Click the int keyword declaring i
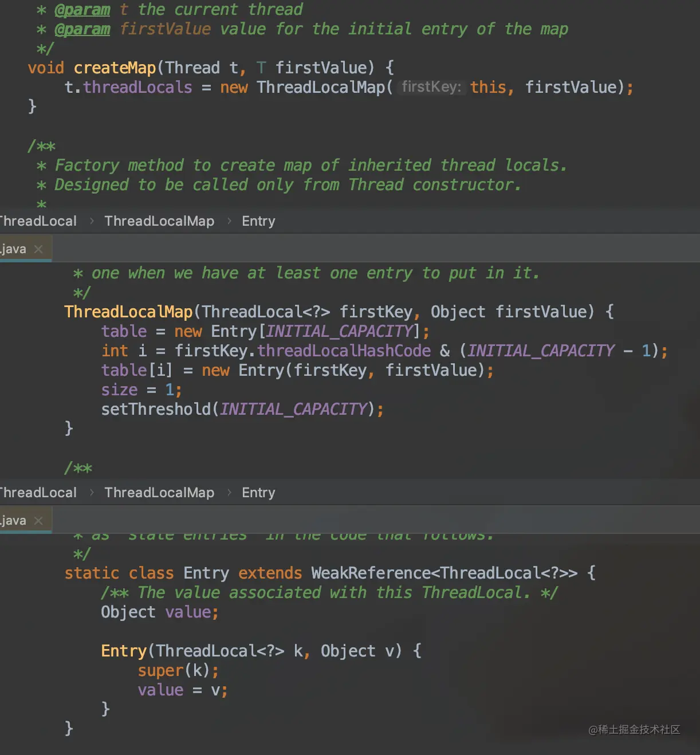Image resolution: width=700 pixels, height=755 pixels. pyautogui.click(x=115, y=351)
